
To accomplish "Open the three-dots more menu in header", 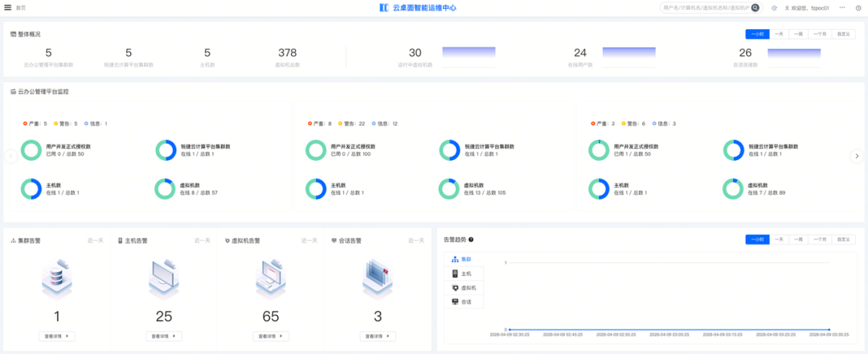I will pos(842,8).
